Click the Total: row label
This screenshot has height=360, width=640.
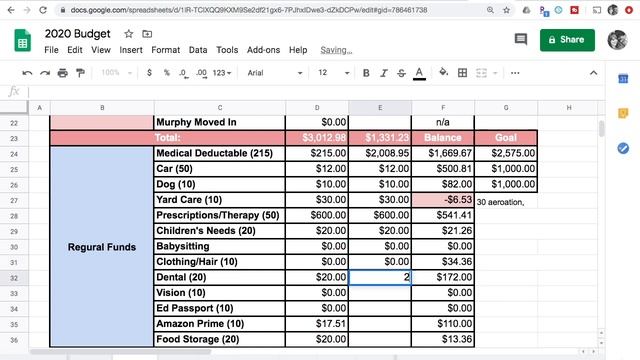[x=167, y=138]
